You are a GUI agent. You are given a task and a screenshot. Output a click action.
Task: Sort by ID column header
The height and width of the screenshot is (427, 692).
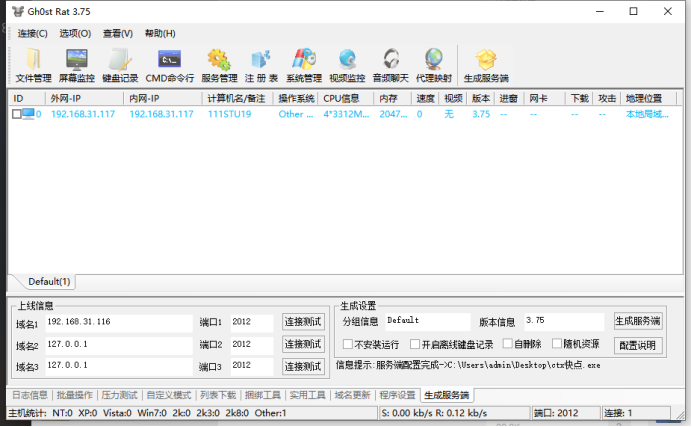pyautogui.click(x=27, y=98)
